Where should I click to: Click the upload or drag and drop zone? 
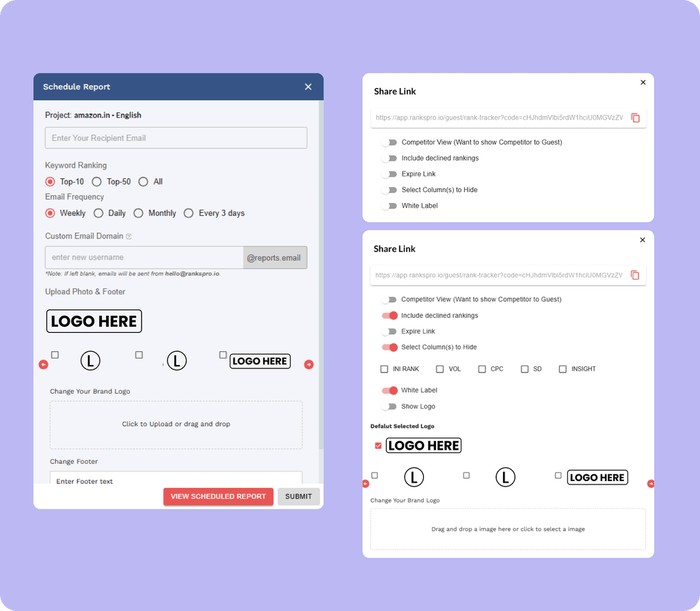pyautogui.click(x=176, y=424)
